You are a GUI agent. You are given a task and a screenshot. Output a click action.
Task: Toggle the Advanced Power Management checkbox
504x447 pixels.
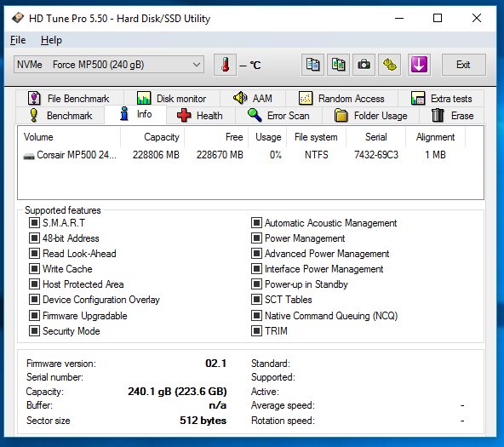click(x=256, y=253)
